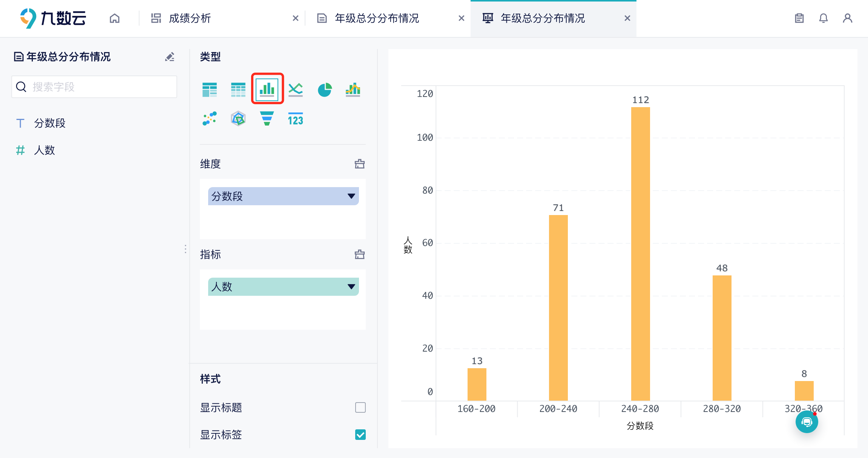The image size is (868, 458).
Task: Select the combo bar-line chart type
Action: (353, 90)
